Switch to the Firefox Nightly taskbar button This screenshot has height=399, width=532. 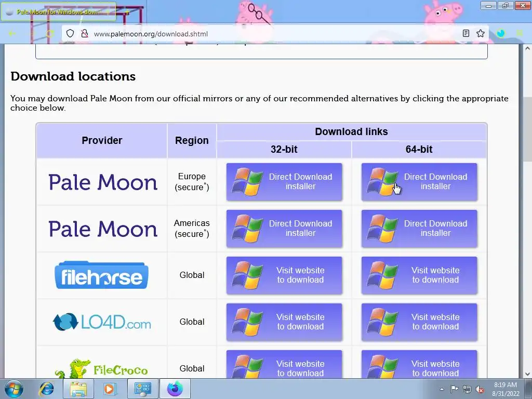click(x=175, y=389)
